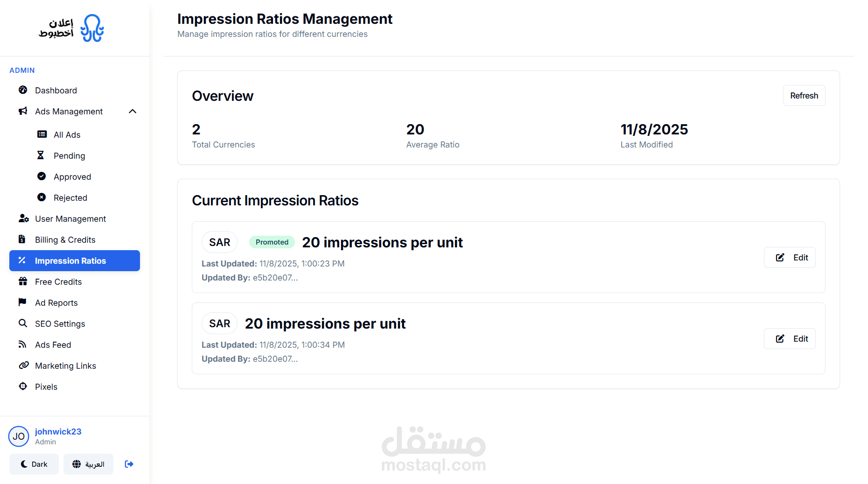The width and height of the screenshot is (868, 484).
Task: Edit the Promoted SAR impression ratio
Action: (790, 257)
